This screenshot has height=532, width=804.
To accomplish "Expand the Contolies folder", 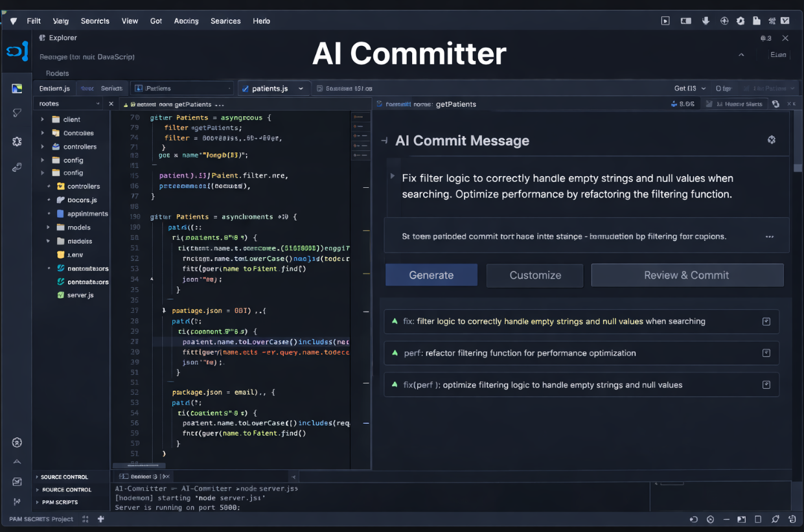I will click(x=43, y=133).
